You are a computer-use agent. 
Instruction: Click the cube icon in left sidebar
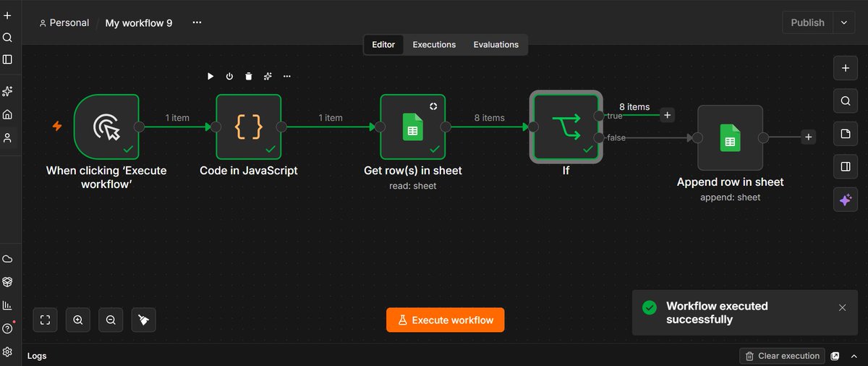(7, 282)
